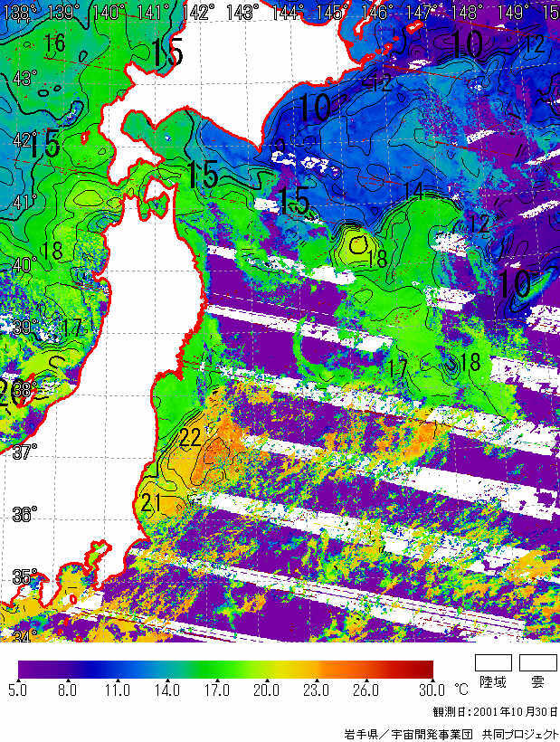This screenshot has width=560, height=742.
Task: Click the temperature color scale bar
Action: (x=225, y=669)
